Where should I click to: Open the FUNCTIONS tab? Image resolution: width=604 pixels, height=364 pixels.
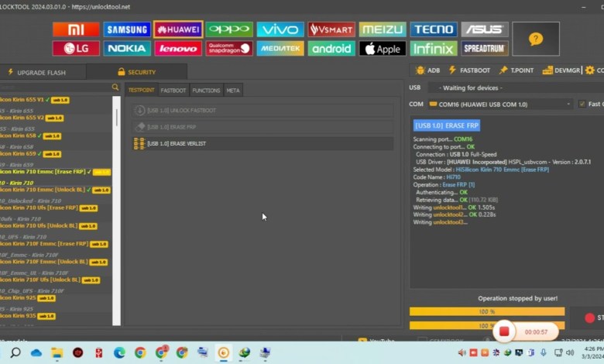point(206,91)
